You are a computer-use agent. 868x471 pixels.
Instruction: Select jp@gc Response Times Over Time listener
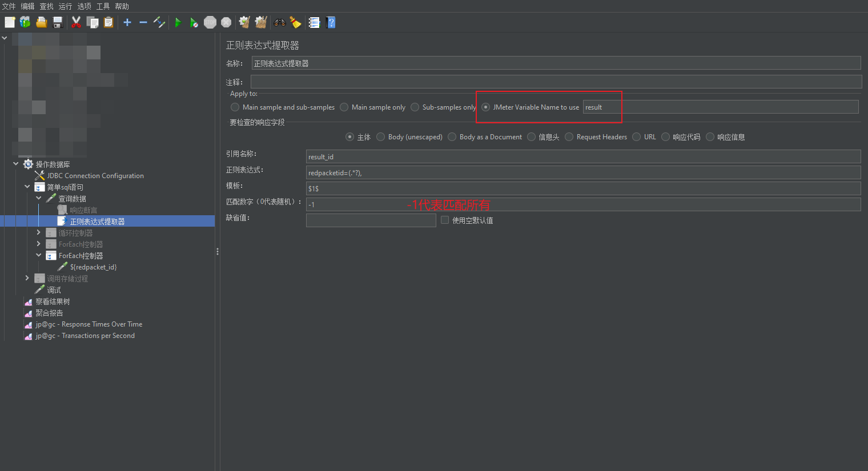point(89,324)
